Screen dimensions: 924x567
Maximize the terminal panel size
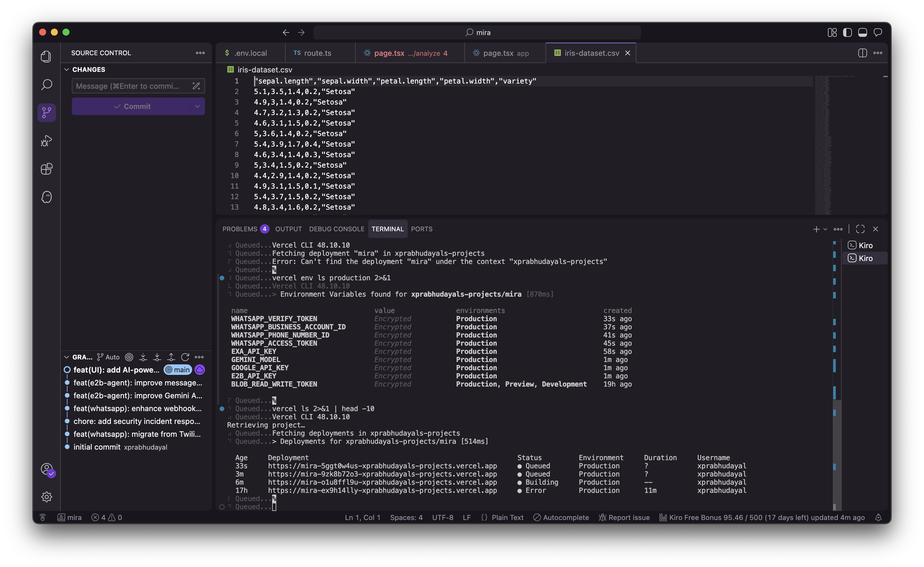[860, 229]
